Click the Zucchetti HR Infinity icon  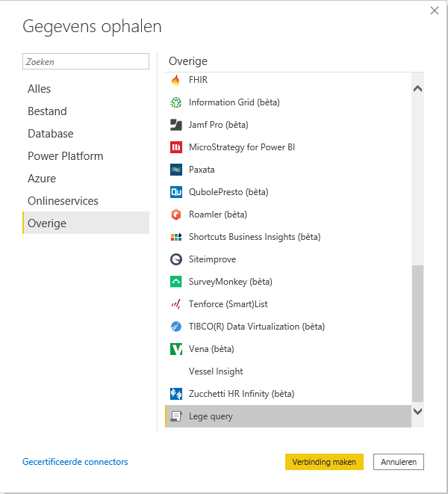point(176,394)
